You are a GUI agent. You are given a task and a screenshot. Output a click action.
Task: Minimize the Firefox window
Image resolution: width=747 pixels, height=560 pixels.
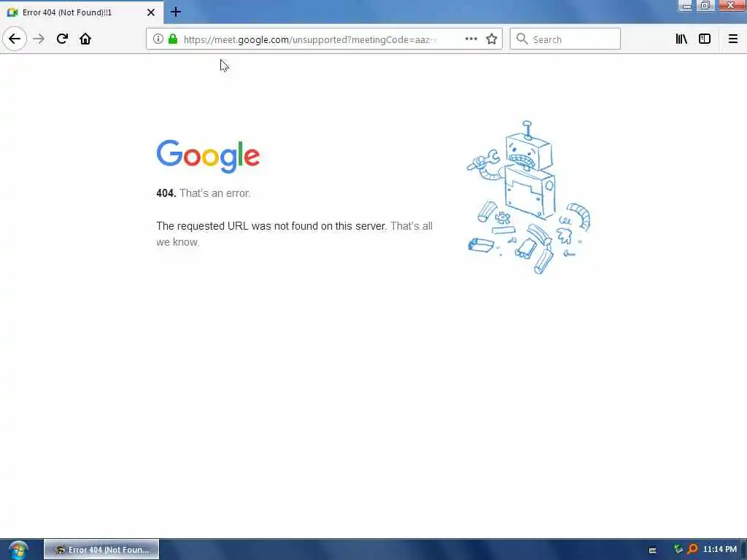[x=686, y=6]
